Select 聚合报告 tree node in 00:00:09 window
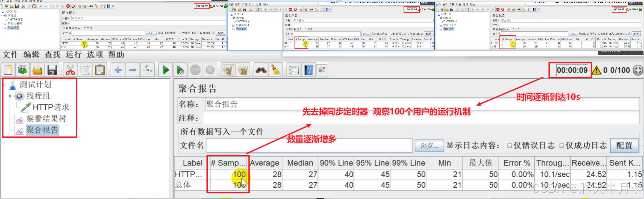Screen dimensions: 644x199 click(42, 130)
